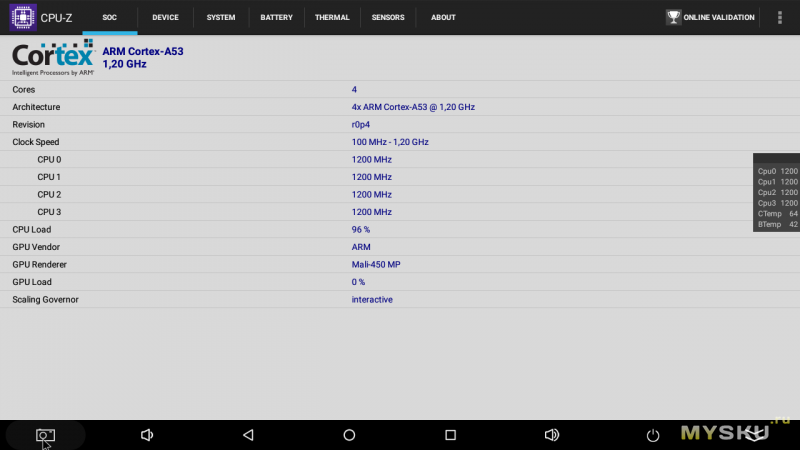Click the 1,20 GHz heading frequency
The width and height of the screenshot is (800, 450).
pos(124,64)
